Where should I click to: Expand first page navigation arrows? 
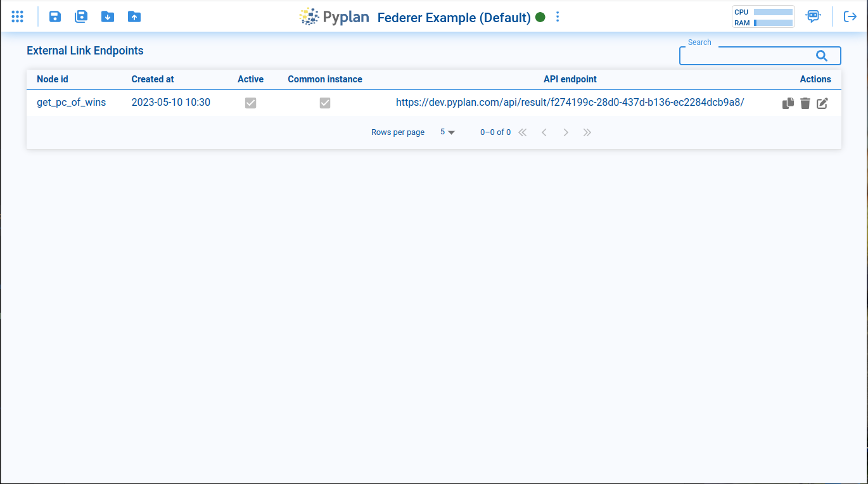tap(522, 132)
